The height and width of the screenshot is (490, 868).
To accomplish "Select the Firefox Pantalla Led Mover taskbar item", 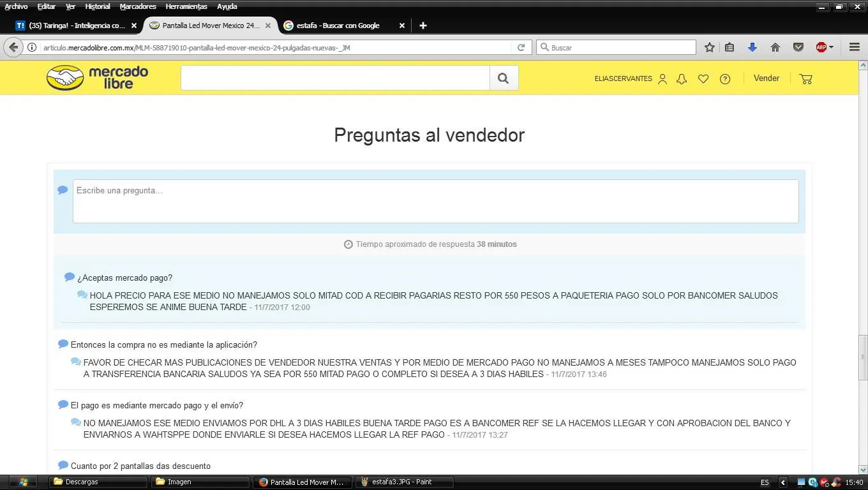I will [x=303, y=482].
